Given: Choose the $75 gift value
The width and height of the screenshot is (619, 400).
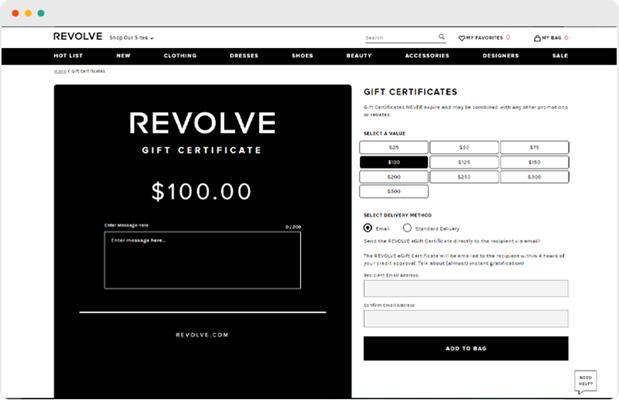Looking at the screenshot, I should 535,147.
